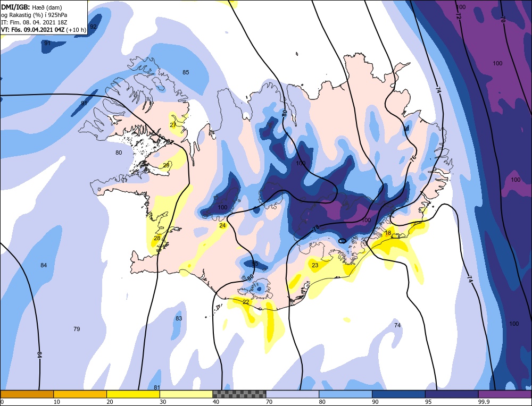Click the '30' legend tick label

163,402
